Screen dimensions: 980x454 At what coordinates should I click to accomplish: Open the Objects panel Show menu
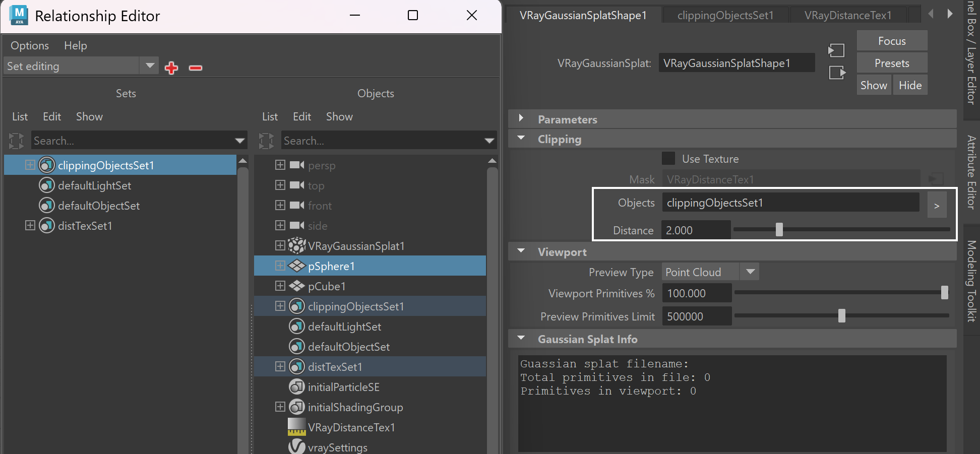point(339,116)
